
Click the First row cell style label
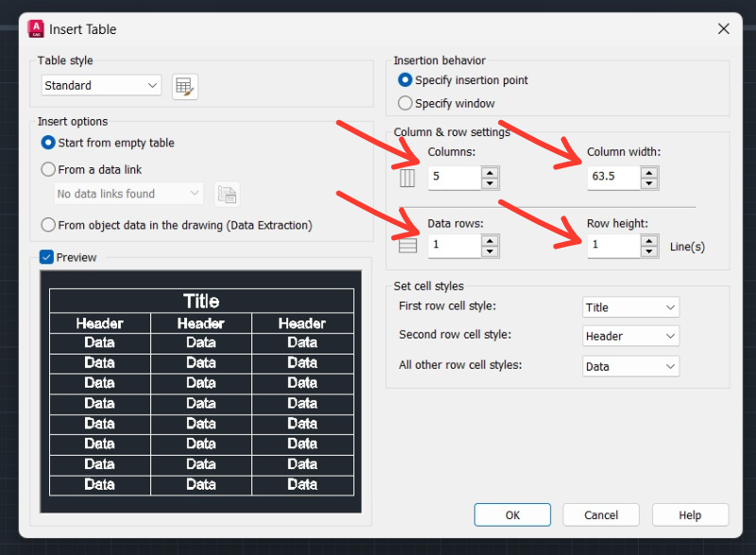447,305
